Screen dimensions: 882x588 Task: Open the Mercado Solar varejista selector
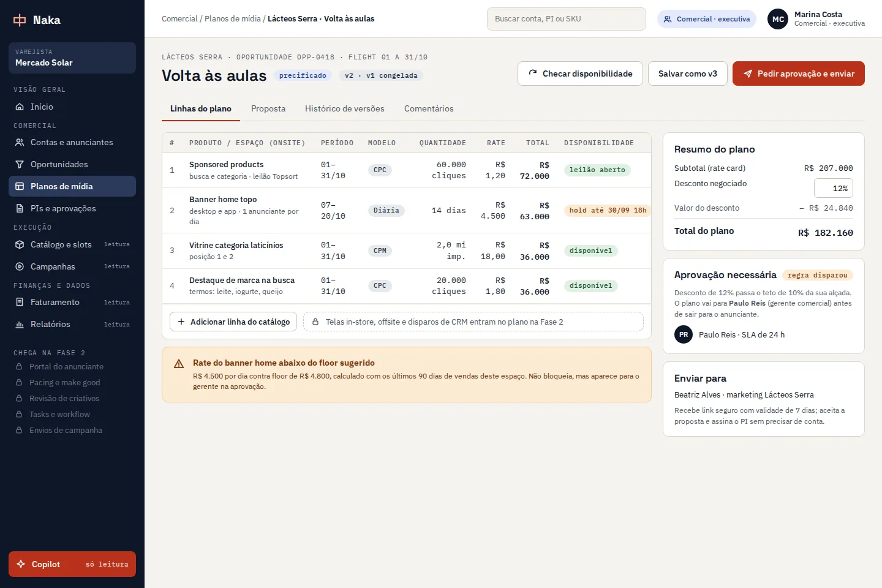72,58
